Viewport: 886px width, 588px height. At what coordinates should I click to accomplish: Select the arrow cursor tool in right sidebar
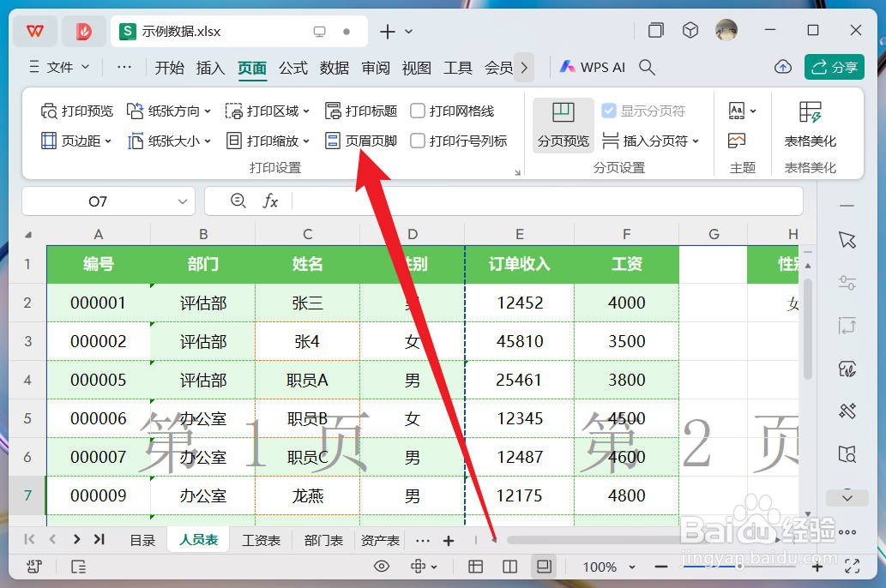click(x=847, y=240)
